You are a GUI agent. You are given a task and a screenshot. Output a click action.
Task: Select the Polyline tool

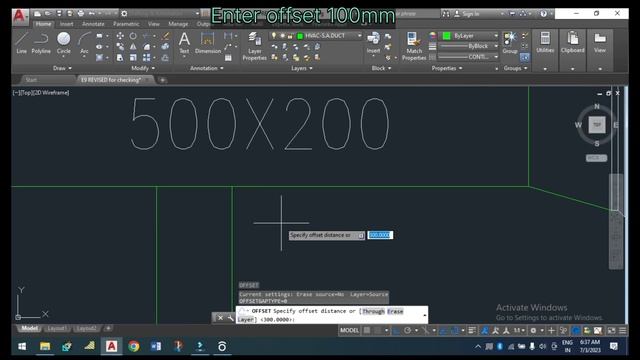coord(41,43)
